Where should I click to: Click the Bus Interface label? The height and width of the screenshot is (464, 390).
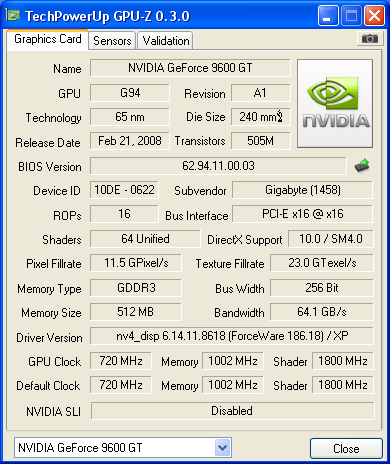tap(197, 216)
